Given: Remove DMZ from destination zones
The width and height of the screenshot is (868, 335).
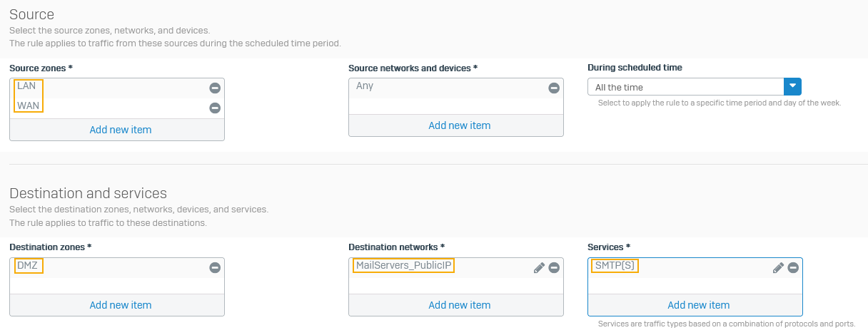Looking at the screenshot, I should click(x=215, y=267).
